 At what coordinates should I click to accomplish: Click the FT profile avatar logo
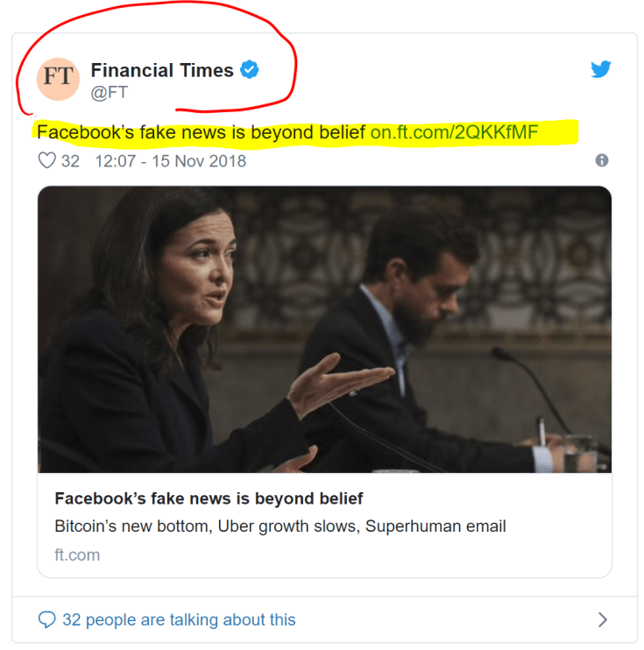[59, 80]
